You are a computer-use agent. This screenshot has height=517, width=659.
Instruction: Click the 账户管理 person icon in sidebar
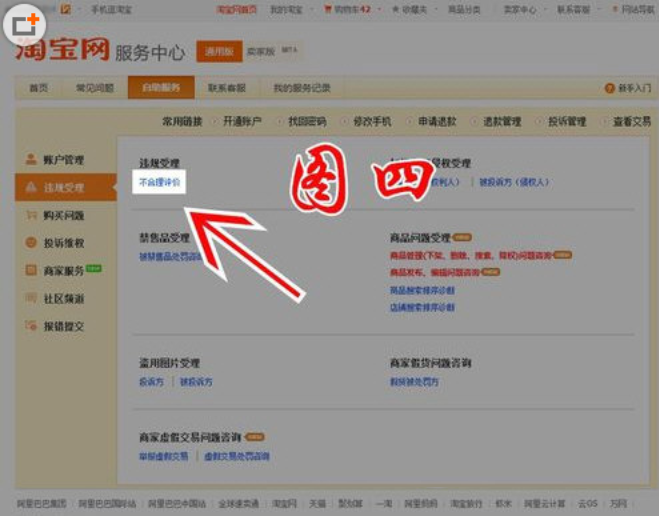pyautogui.click(x=31, y=159)
